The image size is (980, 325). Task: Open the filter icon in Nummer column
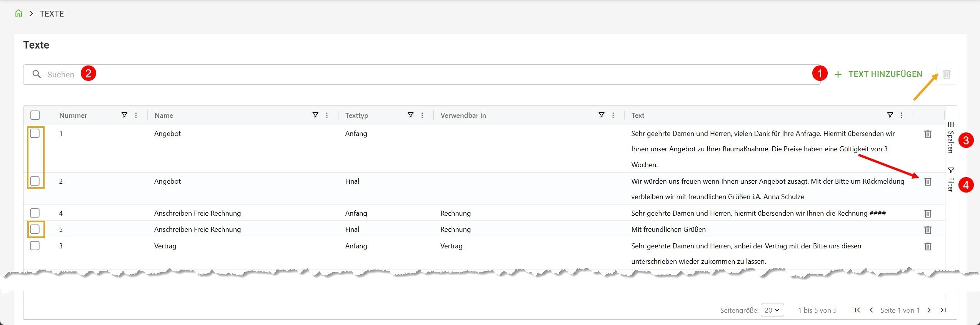(x=124, y=115)
